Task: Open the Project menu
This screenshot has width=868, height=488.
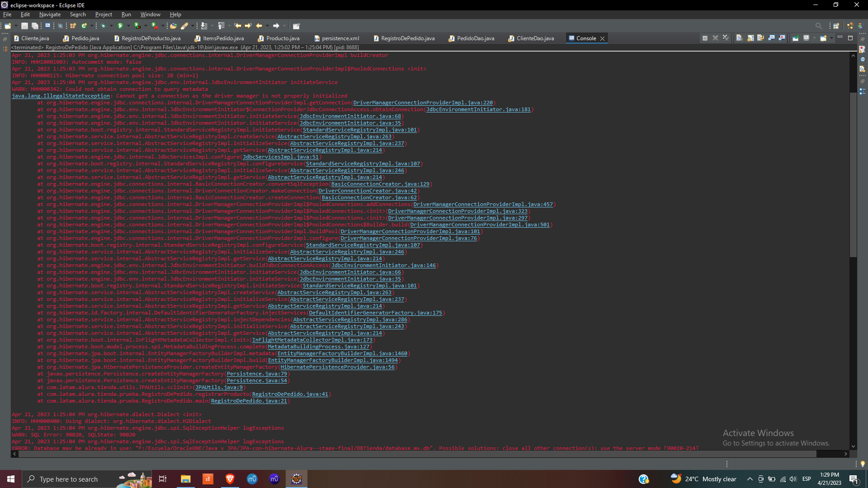Action: 104,14
